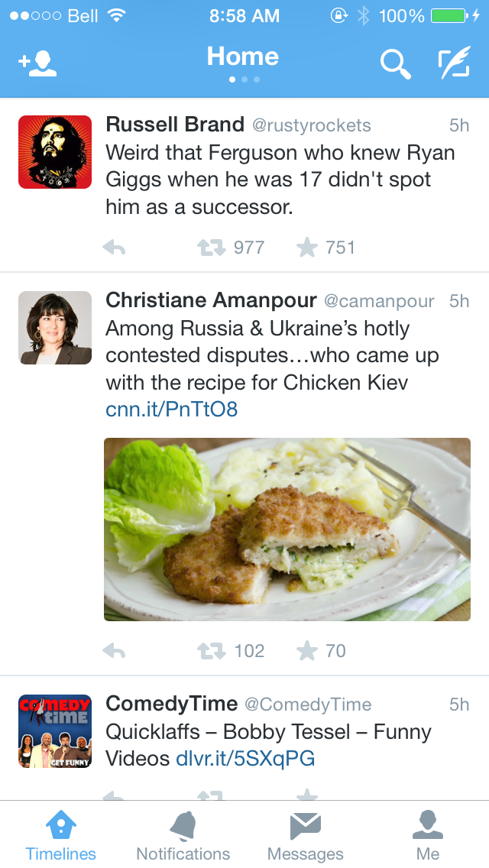
Task: Go to the Messages tab
Action: [x=306, y=835]
